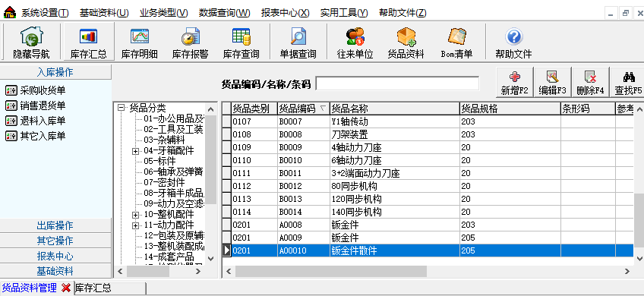Click cell A0009 in the grid
This screenshot has width=644, height=296.
click(x=304, y=238)
